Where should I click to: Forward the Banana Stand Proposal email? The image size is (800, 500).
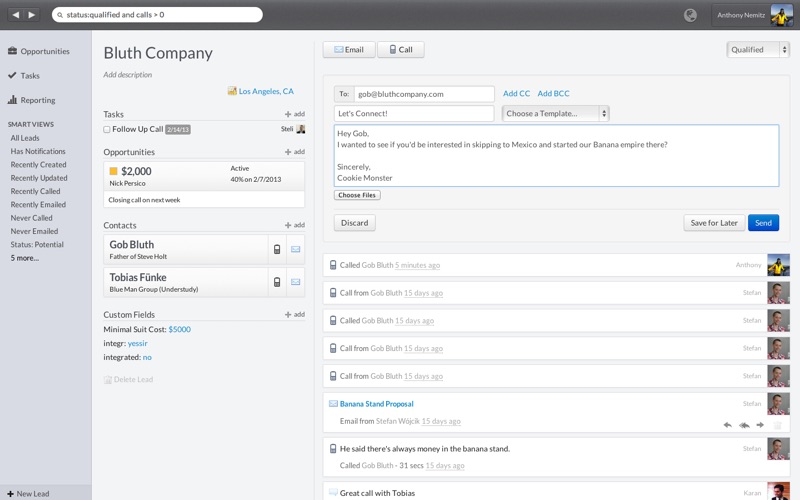pos(760,425)
